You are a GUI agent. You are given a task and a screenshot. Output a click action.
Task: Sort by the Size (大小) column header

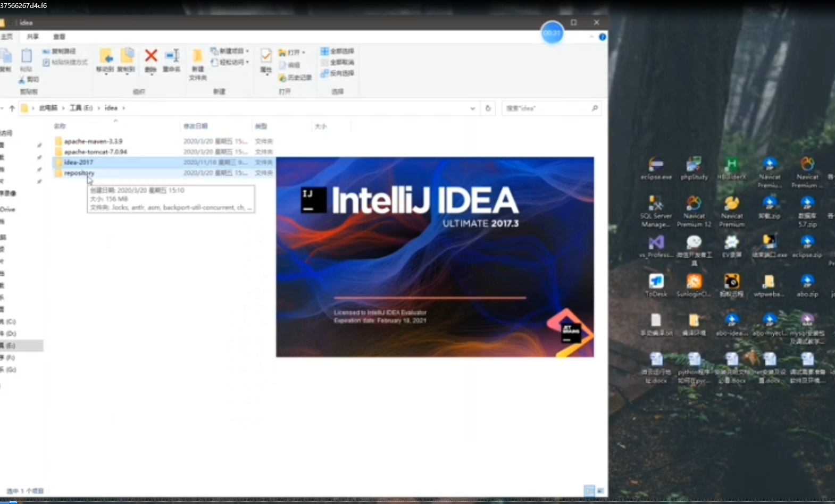point(320,127)
